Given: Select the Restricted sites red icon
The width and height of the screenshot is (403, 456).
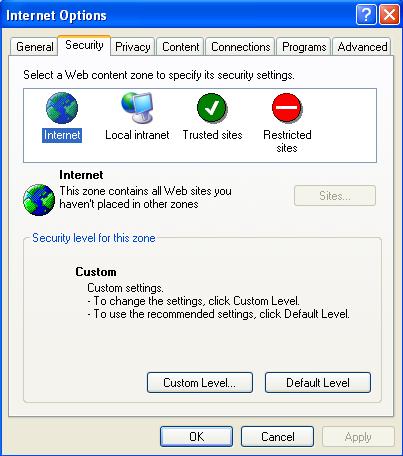Looking at the screenshot, I should [287, 108].
